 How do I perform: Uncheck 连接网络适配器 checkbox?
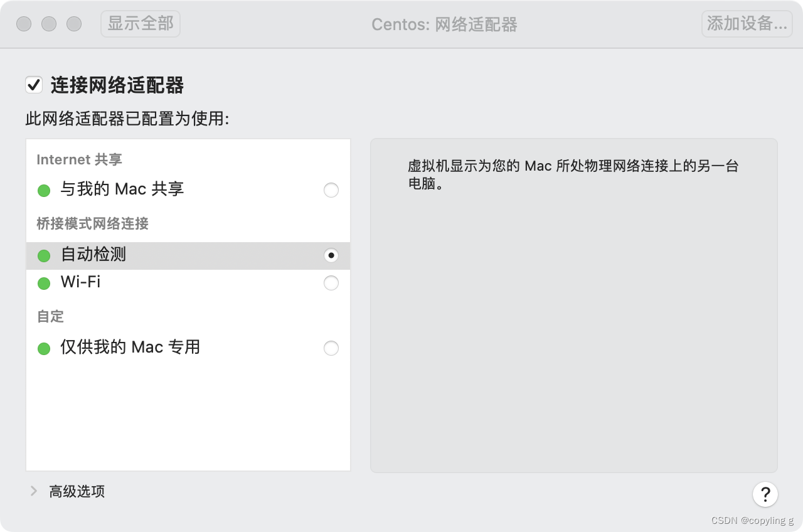pyautogui.click(x=35, y=85)
